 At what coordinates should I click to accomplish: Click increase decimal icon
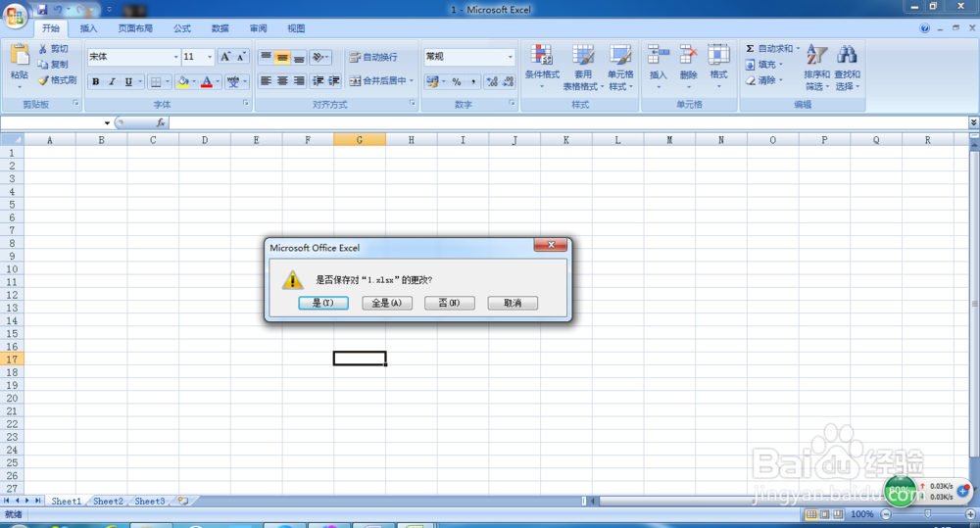[493, 82]
